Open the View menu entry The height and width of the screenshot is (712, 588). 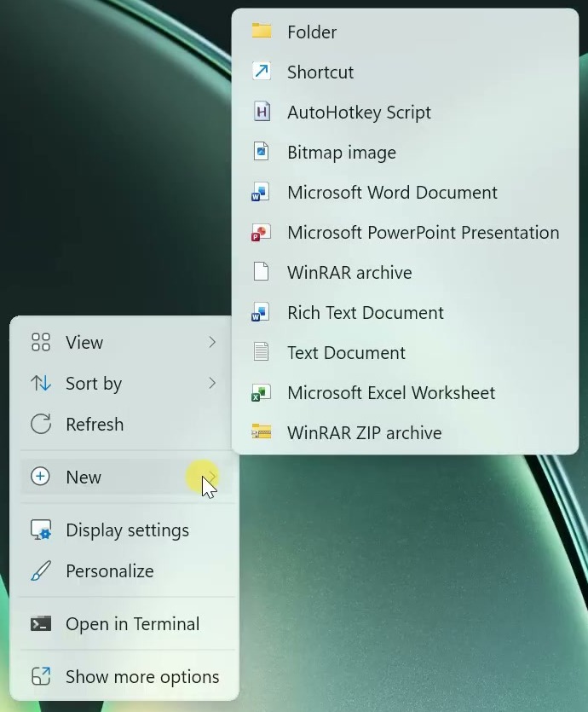click(124, 342)
